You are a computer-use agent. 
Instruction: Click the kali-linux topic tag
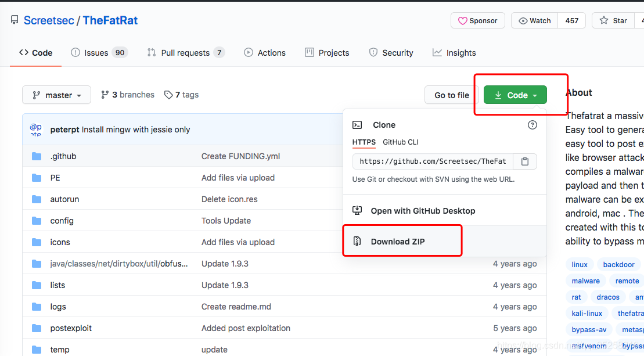[587, 313]
